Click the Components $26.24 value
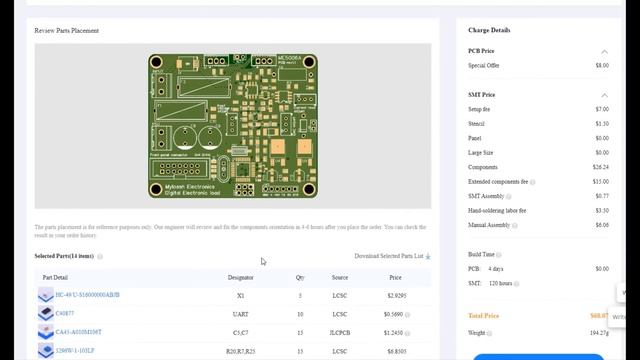This screenshot has width=640, height=360. click(x=600, y=167)
